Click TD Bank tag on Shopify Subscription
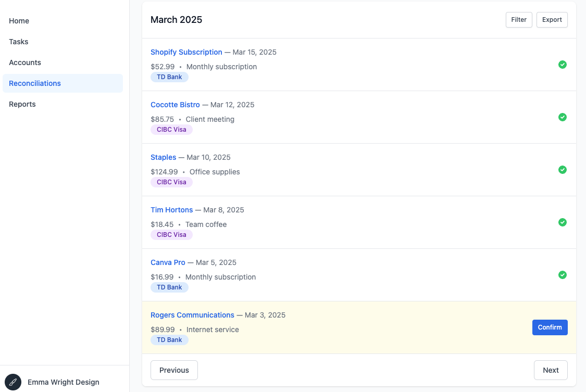This screenshot has height=392, width=586. pos(169,77)
